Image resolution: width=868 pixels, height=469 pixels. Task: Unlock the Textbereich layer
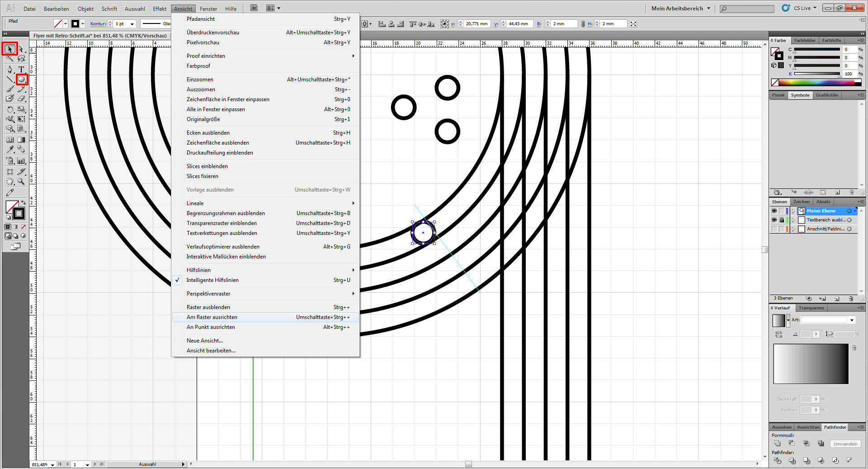pyautogui.click(x=782, y=220)
